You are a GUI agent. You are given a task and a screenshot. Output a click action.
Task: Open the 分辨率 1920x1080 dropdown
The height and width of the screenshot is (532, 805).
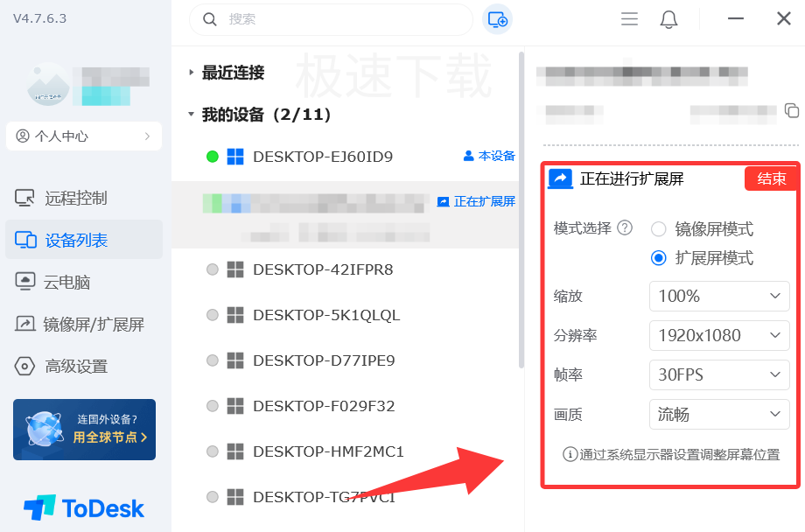719,335
